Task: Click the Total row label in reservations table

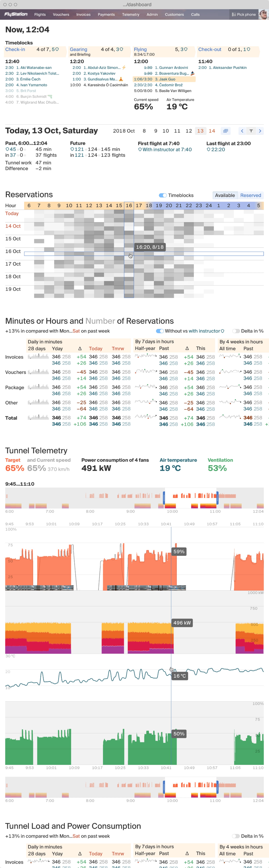Action: pos(11,418)
